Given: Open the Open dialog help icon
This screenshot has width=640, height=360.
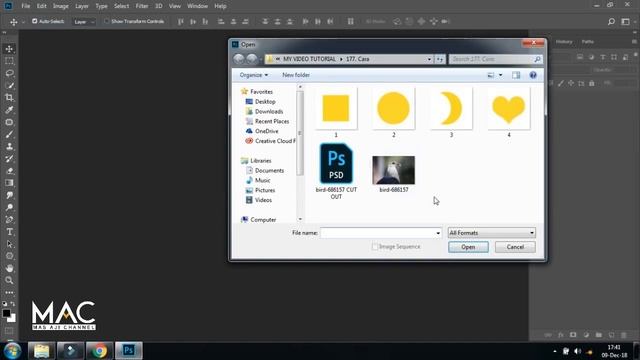Looking at the screenshot, I should coord(533,75).
